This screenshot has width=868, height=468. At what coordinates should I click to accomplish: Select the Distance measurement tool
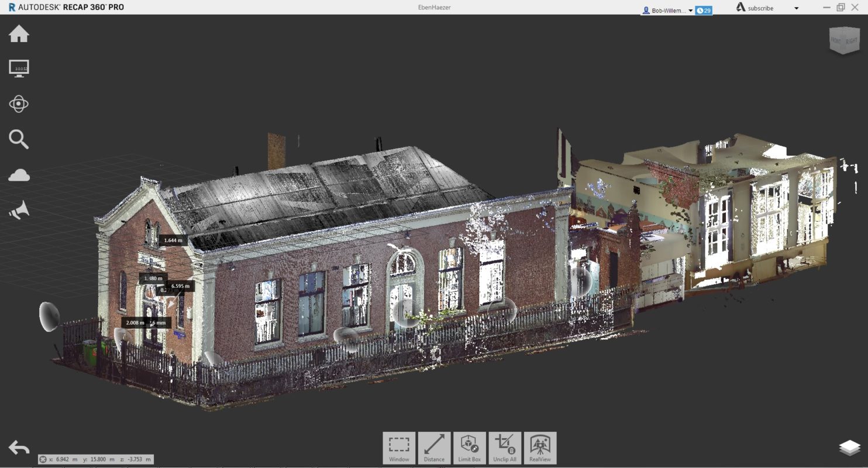pos(434,448)
